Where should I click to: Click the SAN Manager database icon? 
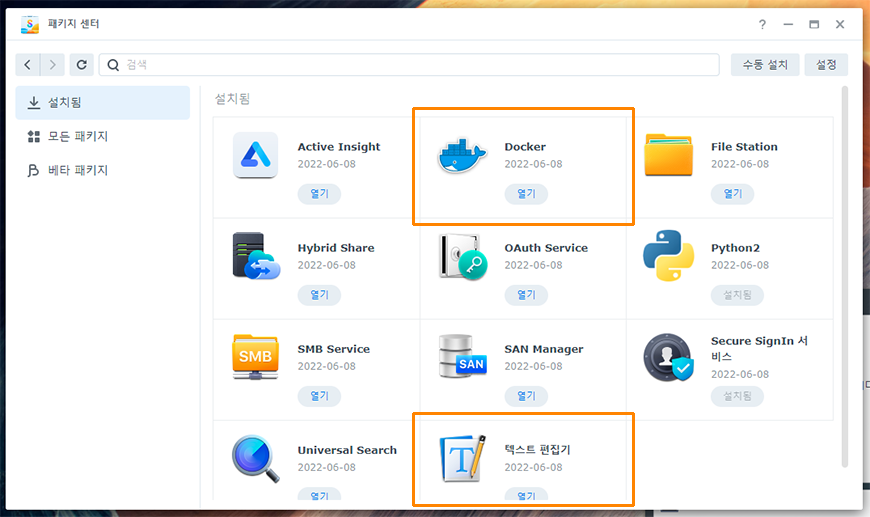pyautogui.click(x=463, y=357)
